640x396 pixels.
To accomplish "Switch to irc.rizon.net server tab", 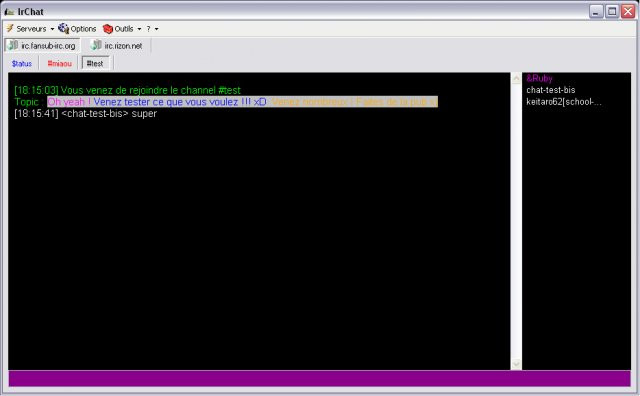I will tap(117, 45).
